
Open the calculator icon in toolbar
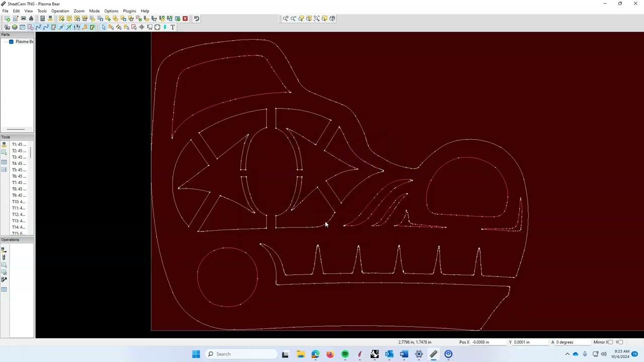[42, 19]
